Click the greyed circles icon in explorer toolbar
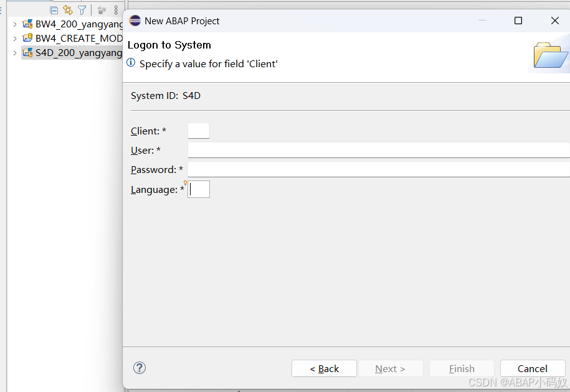Viewport: 570px width, 392px height. (x=102, y=10)
